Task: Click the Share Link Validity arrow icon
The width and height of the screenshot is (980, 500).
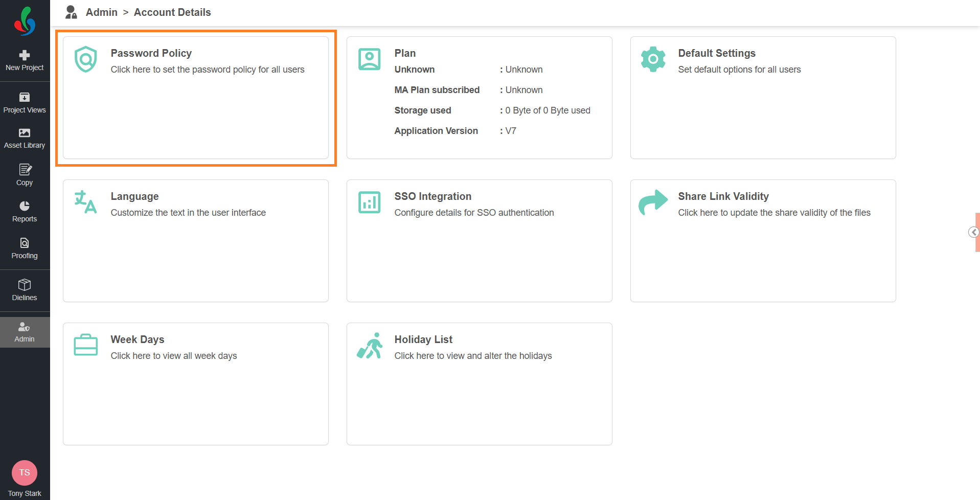Action: (x=653, y=202)
